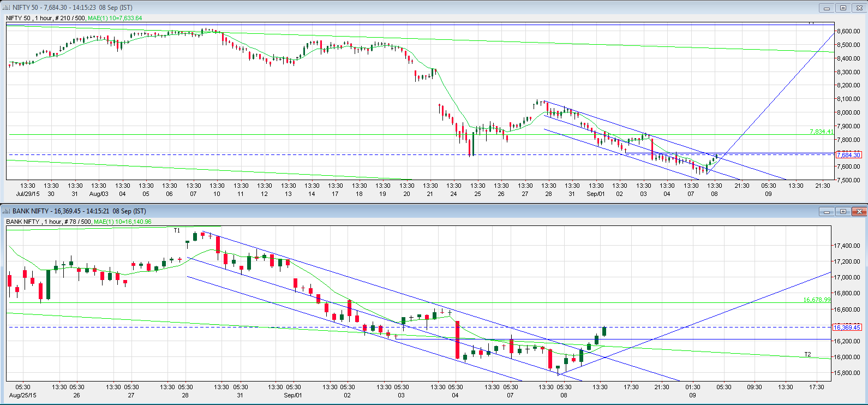Select the T1 trendline label
The image size is (868, 405).
[177, 231]
